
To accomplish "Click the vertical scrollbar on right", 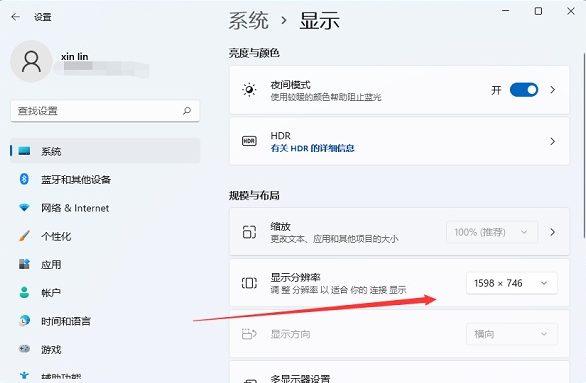I will [584, 145].
